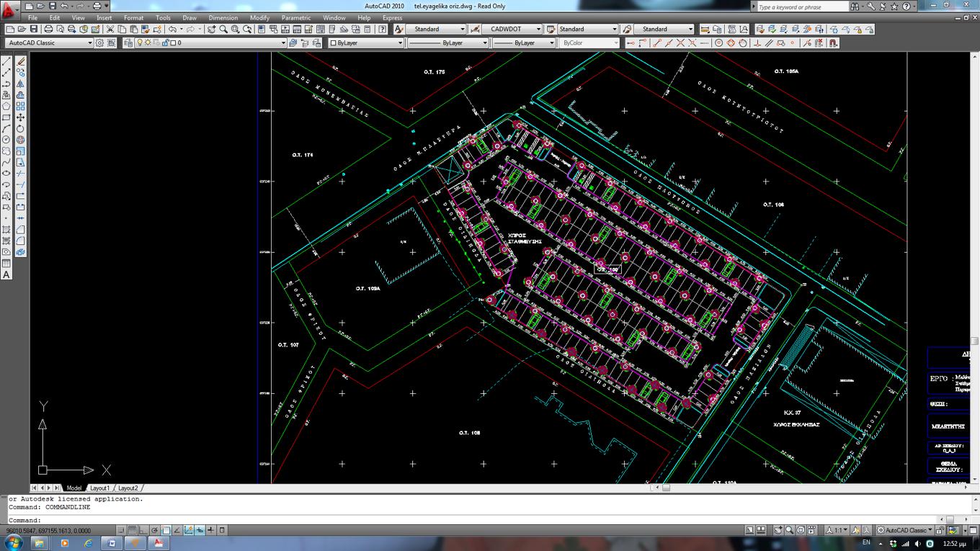Click the Model space status bar button

749,530
